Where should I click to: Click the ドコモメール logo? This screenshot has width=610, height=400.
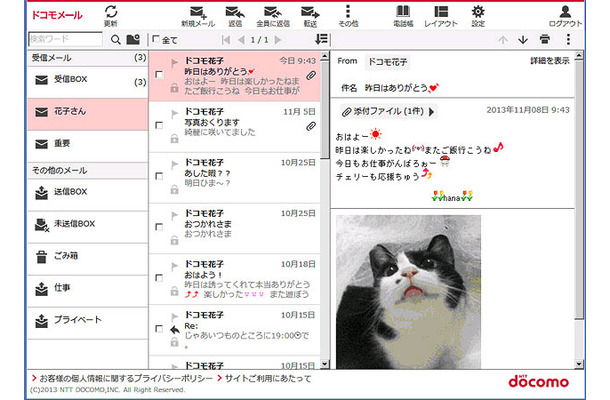57,15
